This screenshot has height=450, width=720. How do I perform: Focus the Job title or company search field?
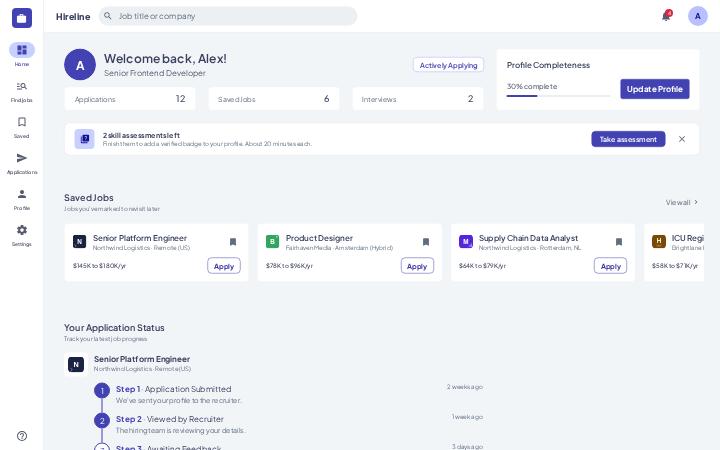pos(228,16)
